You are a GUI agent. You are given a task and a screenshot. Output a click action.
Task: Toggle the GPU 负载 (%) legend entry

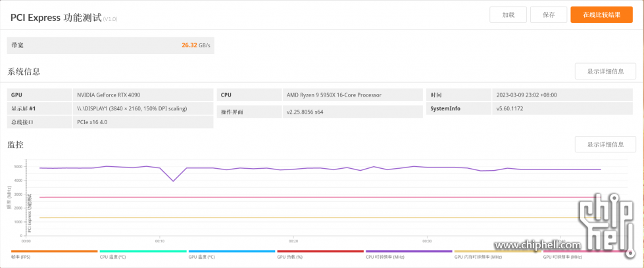(x=320, y=254)
